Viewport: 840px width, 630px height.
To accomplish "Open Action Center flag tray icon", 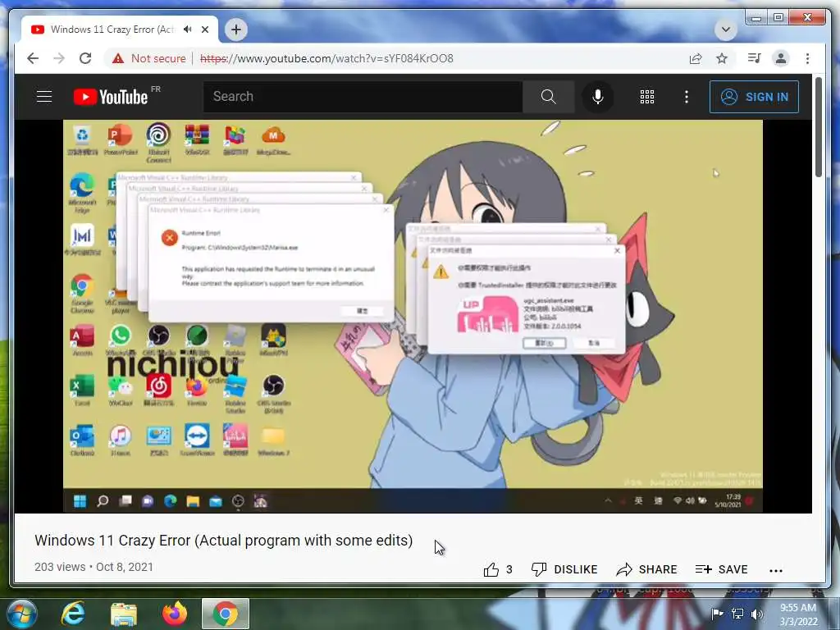I will (717, 614).
